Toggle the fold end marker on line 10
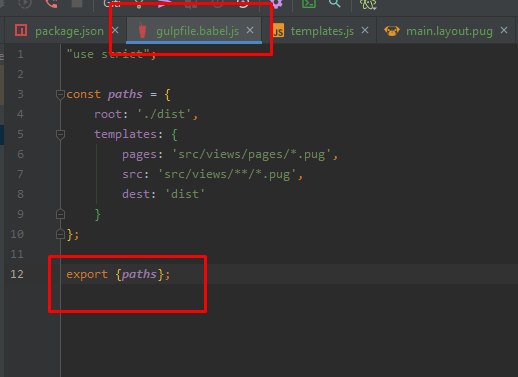Image resolution: width=518 pixels, height=377 pixels. coord(60,234)
